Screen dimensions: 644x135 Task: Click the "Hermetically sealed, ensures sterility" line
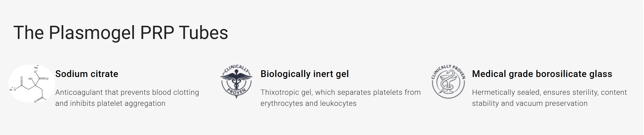click(549, 92)
